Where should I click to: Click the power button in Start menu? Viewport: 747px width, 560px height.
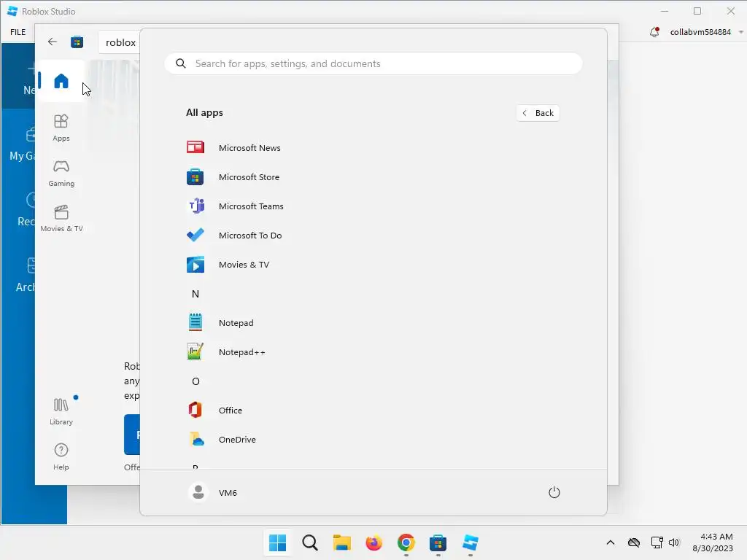[554, 492]
